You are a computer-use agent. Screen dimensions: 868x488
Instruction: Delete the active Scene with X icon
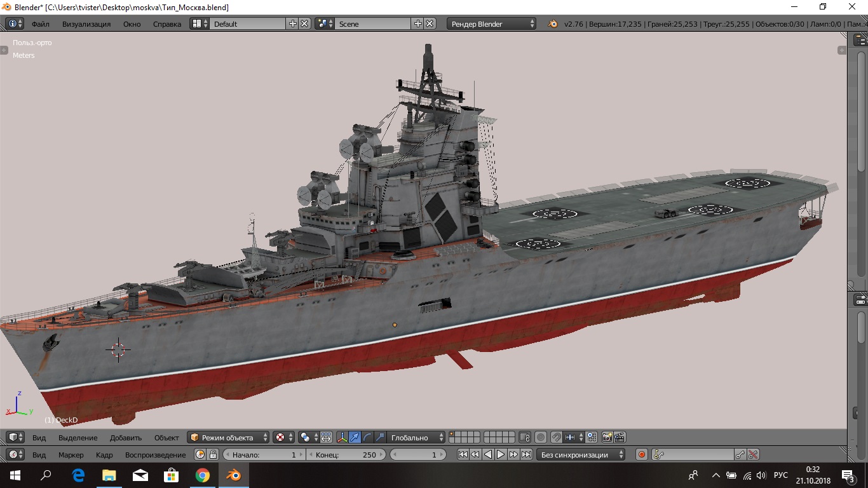coord(430,24)
